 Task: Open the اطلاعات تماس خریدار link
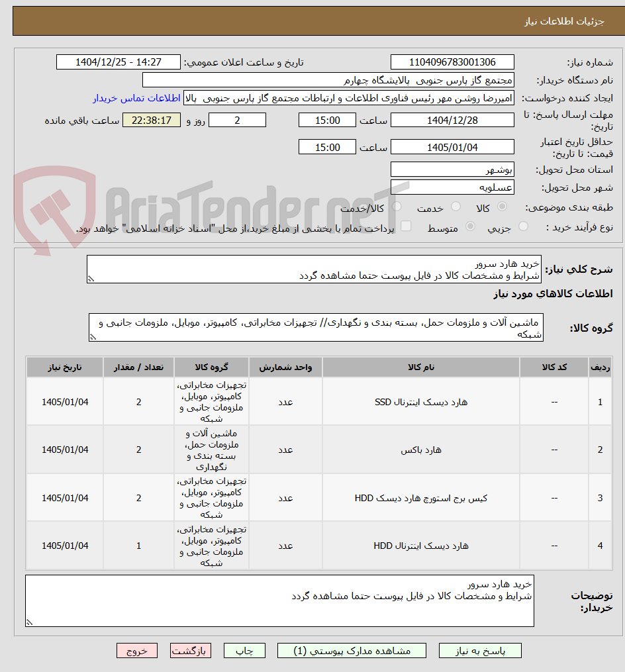pos(137,98)
